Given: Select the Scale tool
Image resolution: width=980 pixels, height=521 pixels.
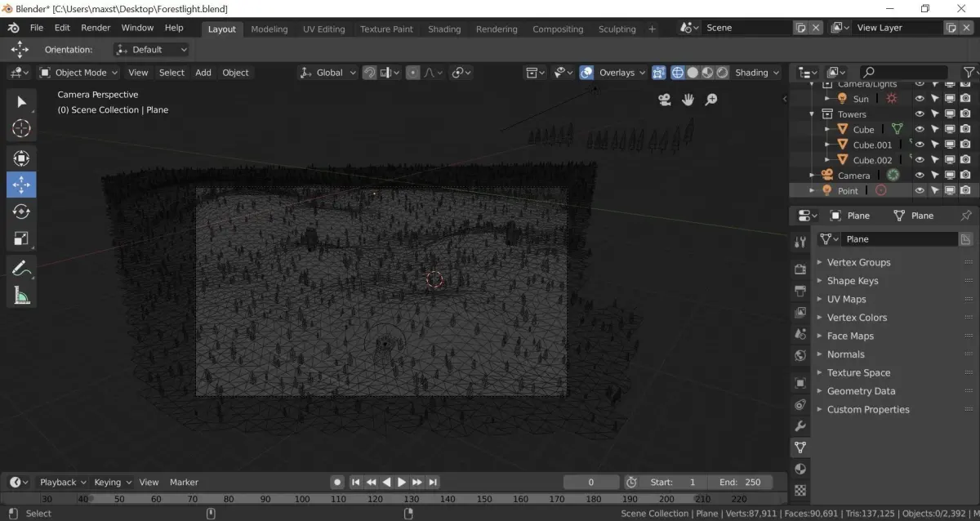Looking at the screenshot, I should (x=21, y=238).
